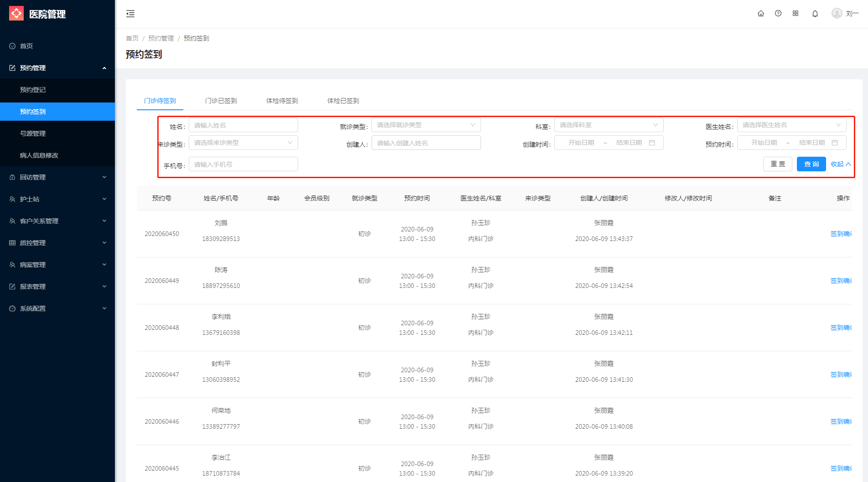Click appointment number 2020060449
The image size is (868, 482).
coord(162,281)
